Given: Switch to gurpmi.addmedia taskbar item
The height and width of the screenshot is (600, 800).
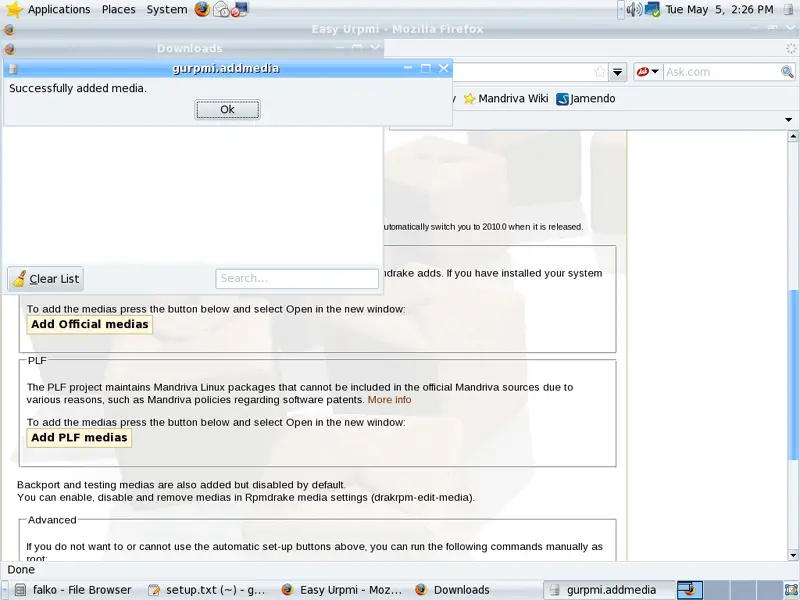Looking at the screenshot, I should [610, 590].
